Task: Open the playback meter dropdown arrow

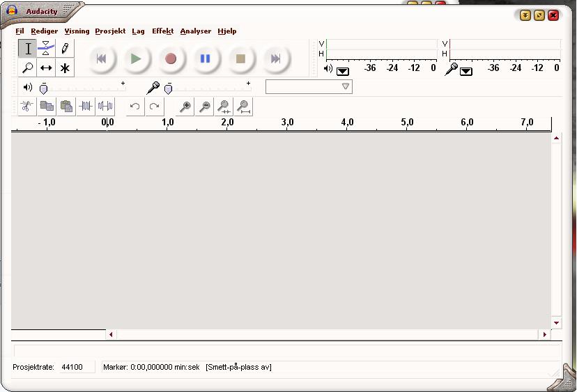Action: (343, 71)
